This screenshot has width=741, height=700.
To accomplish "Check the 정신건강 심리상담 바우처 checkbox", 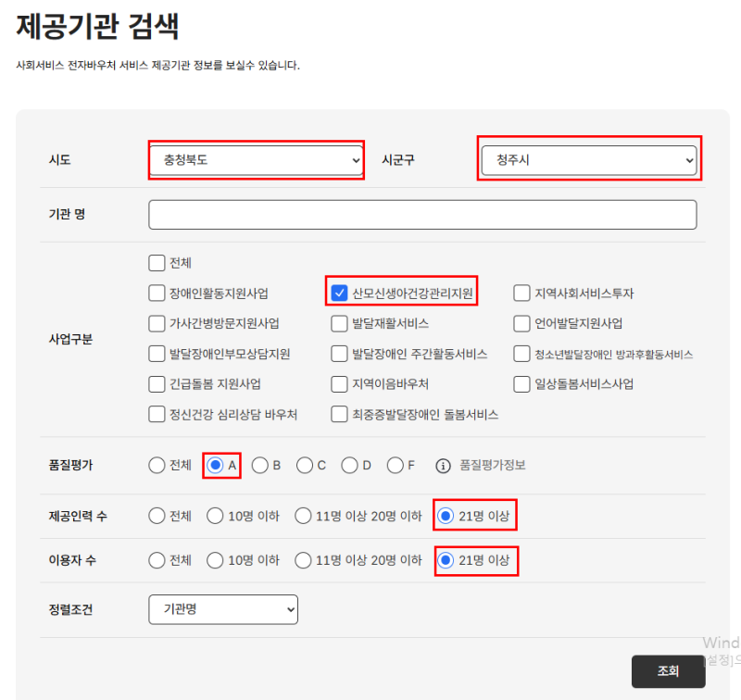I will pyautogui.click(x=157, y=414).
